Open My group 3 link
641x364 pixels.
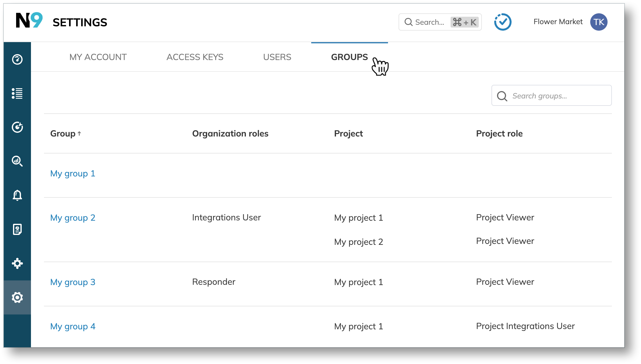click(73, 282)
